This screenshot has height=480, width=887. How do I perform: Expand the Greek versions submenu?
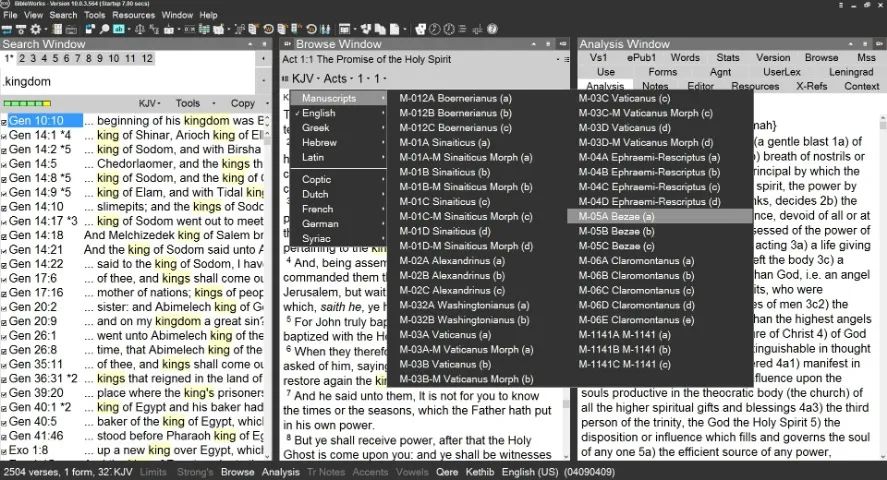click(x=338, y=128)
